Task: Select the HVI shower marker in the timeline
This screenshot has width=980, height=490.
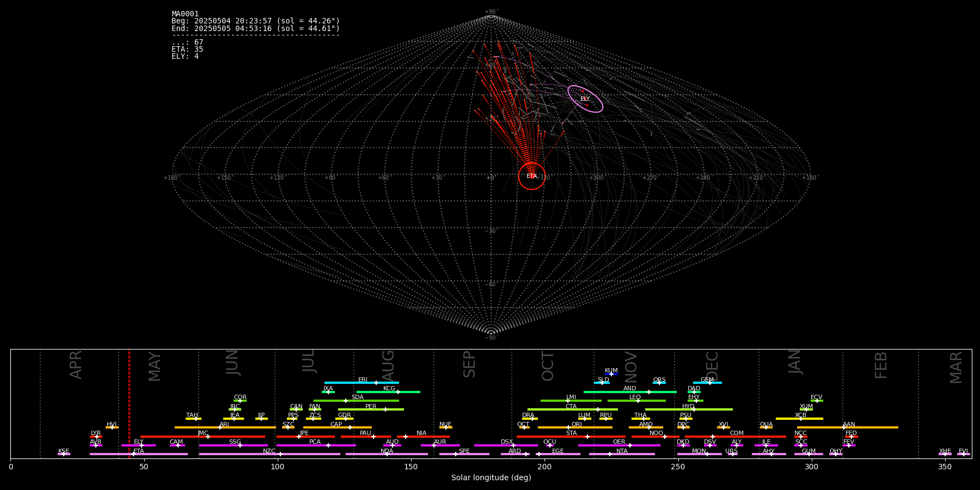Action: click(x=112, y=427)
